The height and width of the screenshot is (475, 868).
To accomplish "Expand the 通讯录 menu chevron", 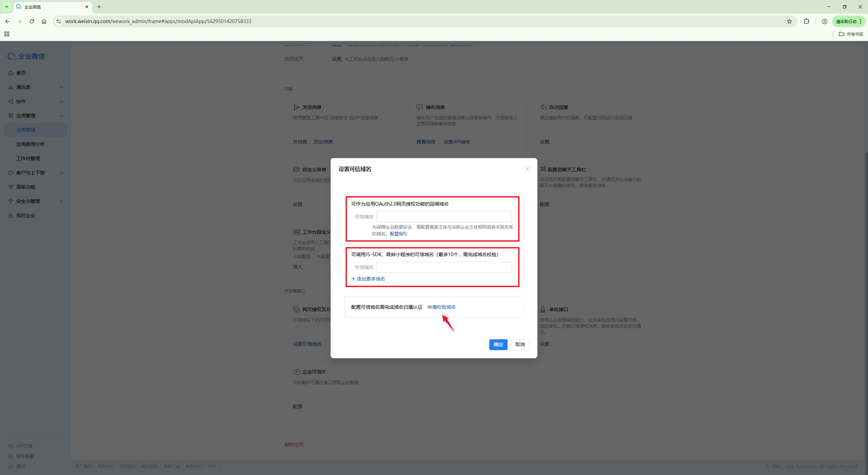I will [x=61, y=87].
